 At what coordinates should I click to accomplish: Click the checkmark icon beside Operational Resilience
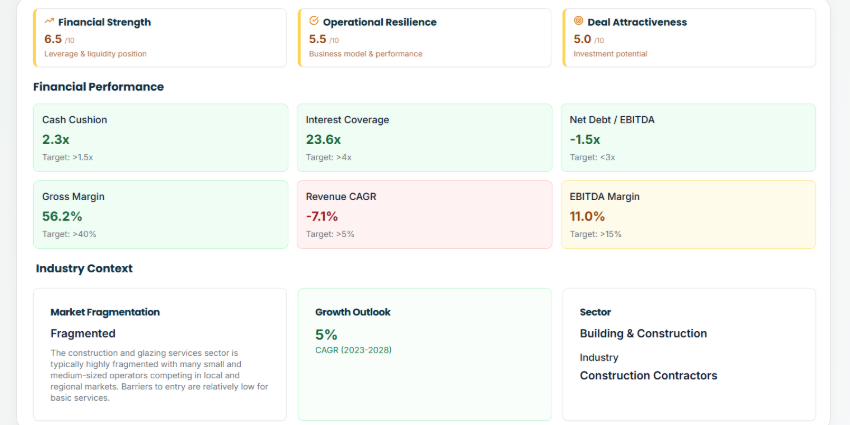tap(314, 20)
